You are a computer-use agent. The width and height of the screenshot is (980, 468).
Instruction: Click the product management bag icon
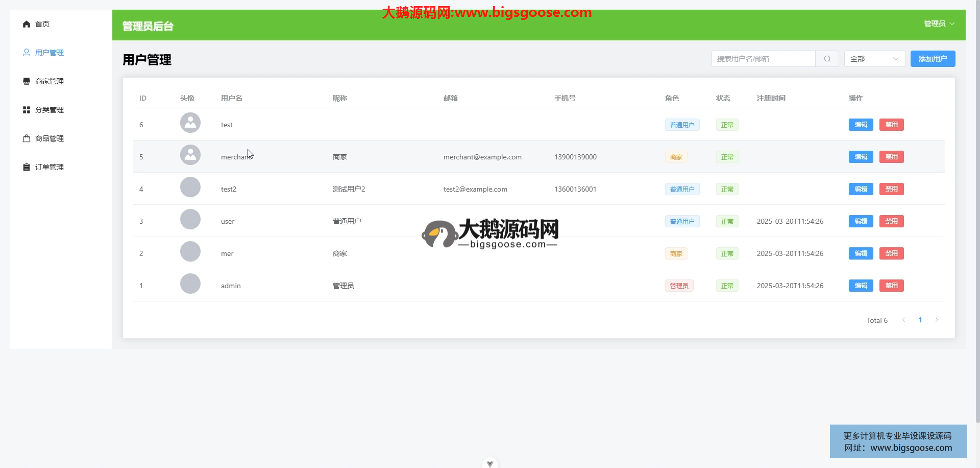27,138
